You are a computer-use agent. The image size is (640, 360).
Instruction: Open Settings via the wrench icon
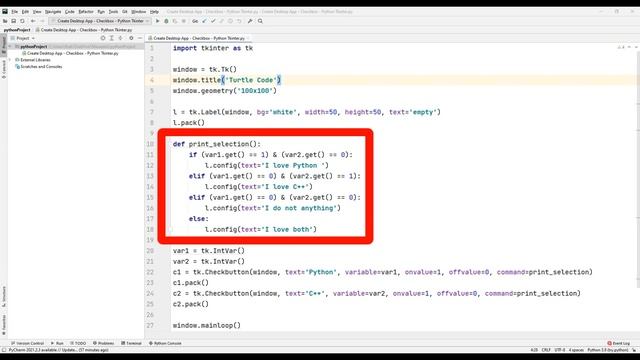250,21
